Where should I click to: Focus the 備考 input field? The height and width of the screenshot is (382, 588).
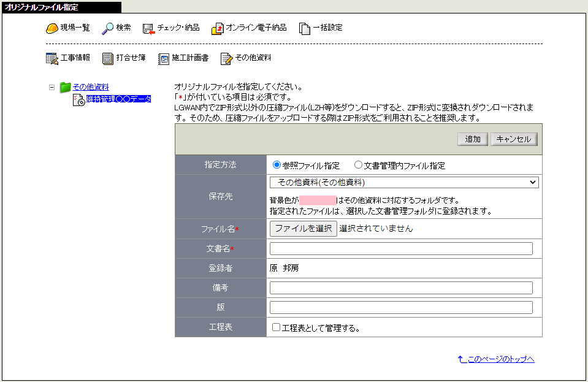(x=401, y=288)
